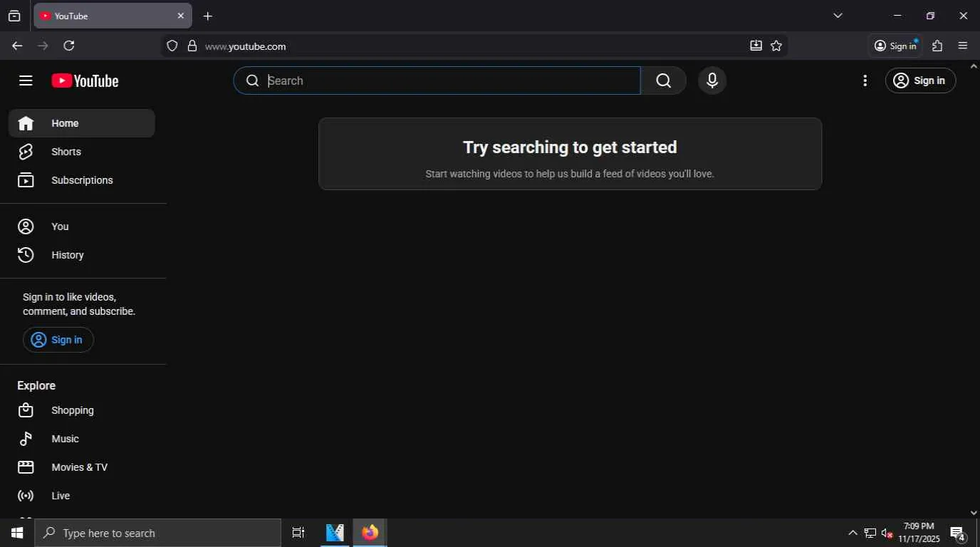Image resolution: width=980 pixels, height=547 pixels.
Task: Show hidden system tray icons
Action: pos(853,533)
